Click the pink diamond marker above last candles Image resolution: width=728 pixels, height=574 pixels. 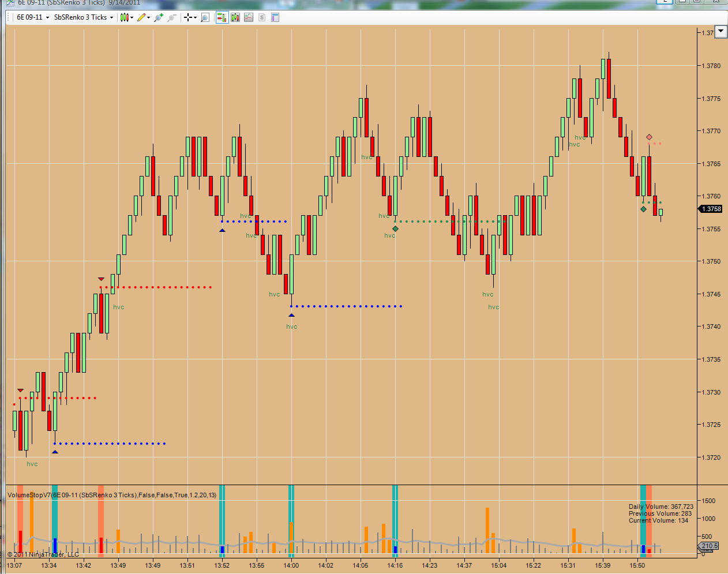click(649, 137)
